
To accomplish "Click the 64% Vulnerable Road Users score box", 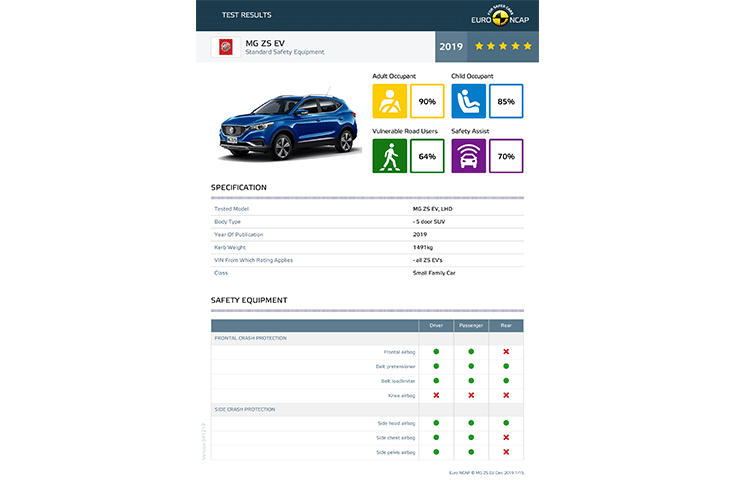I will coord(427,156).
